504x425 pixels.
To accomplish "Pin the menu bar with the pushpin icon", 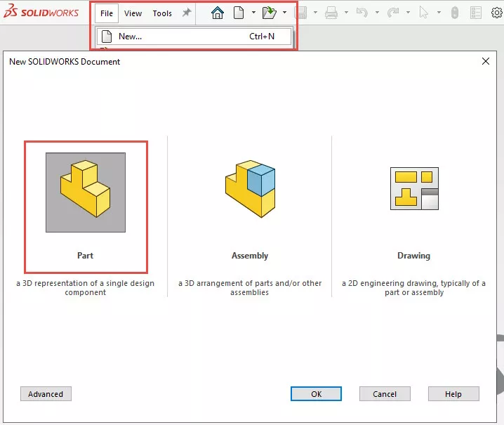I will tap(187, 13).
